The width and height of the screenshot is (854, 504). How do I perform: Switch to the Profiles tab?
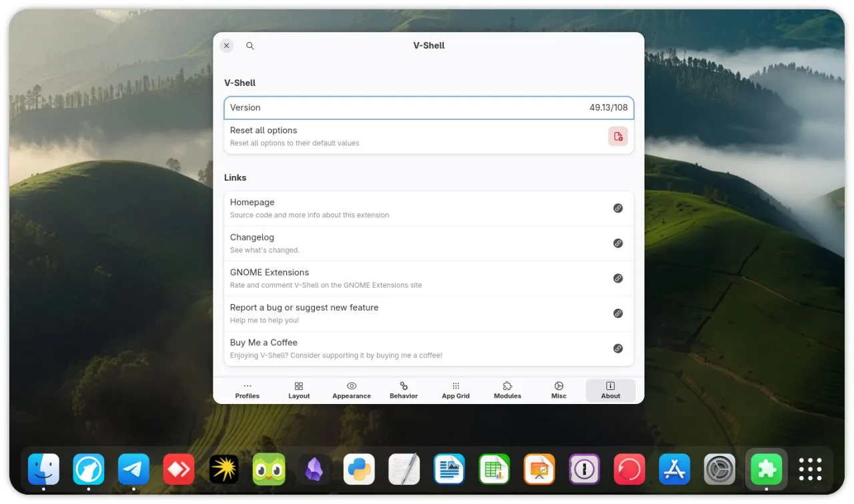pyautogui.click(x=248, y=391)
